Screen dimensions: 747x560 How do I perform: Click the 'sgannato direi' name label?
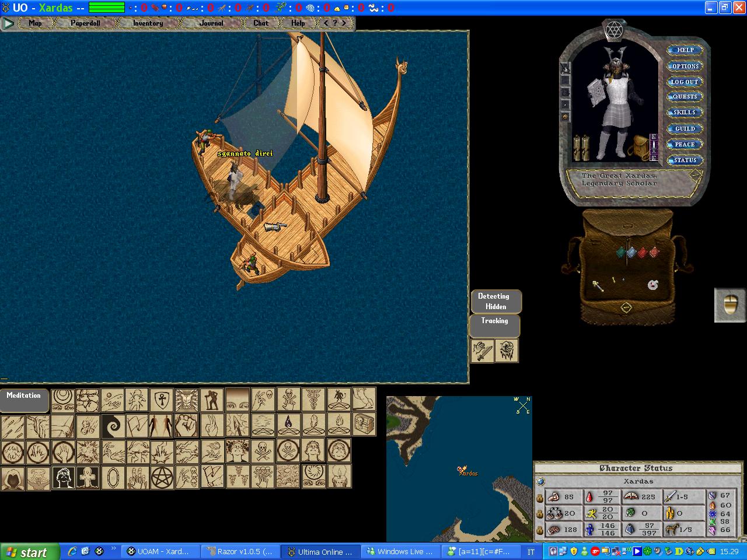tap(245, 153)
